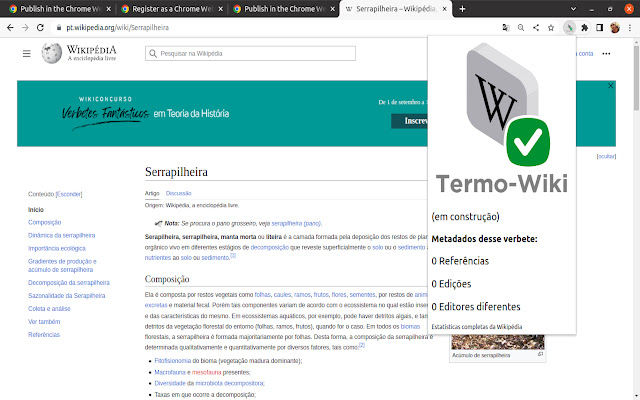Open the microbiota decompositora link
Image resolution: width=640 pixels, height=400 pixels.
pyautogui.click(x=230, y=383)
